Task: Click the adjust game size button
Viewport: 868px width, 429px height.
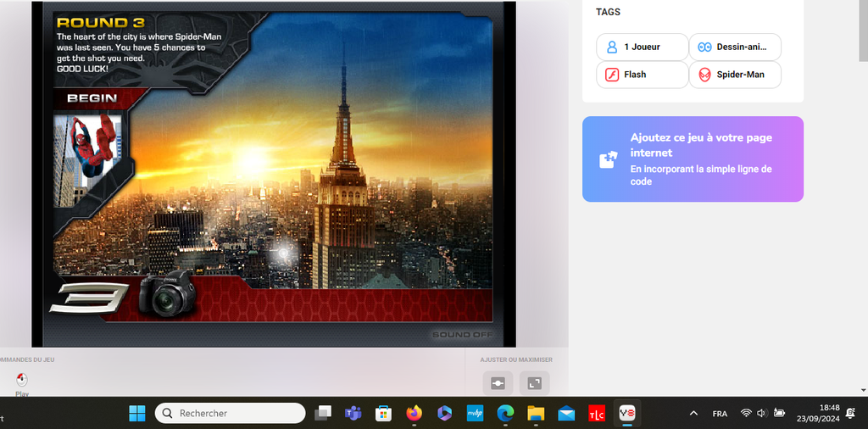Action: [x=498, y=383]
